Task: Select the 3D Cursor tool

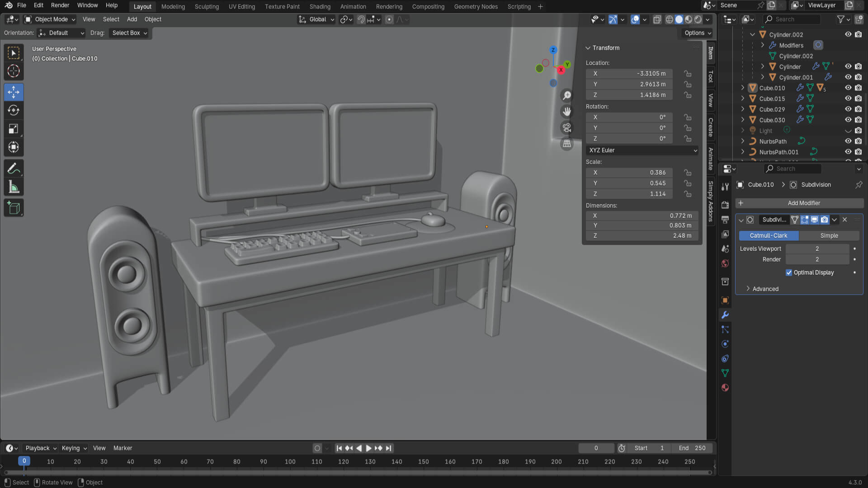Action: pos(14,71)
